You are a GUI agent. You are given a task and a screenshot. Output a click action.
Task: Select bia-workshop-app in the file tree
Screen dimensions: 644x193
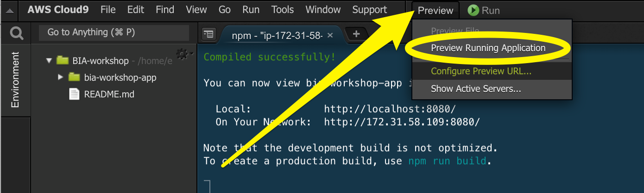coord(120,77)
